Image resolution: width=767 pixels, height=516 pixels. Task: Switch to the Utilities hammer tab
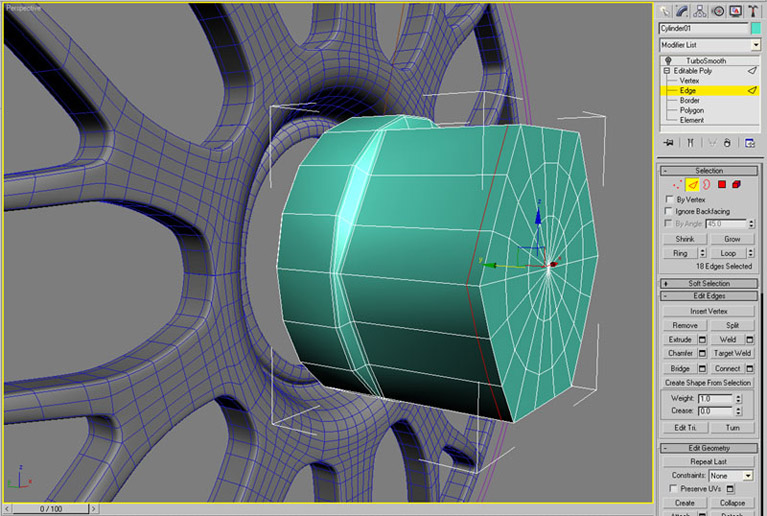[752, 11]
